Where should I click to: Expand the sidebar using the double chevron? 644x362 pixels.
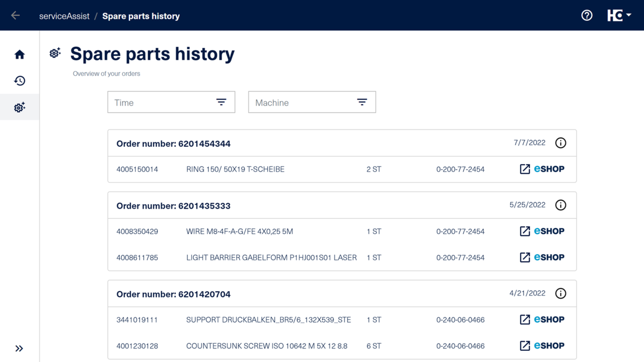[19, 348]
